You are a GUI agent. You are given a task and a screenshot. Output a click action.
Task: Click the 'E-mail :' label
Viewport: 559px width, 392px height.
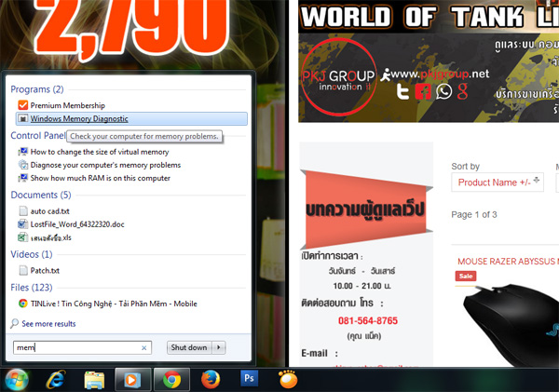pyautogui.click(x=320, y=353)
